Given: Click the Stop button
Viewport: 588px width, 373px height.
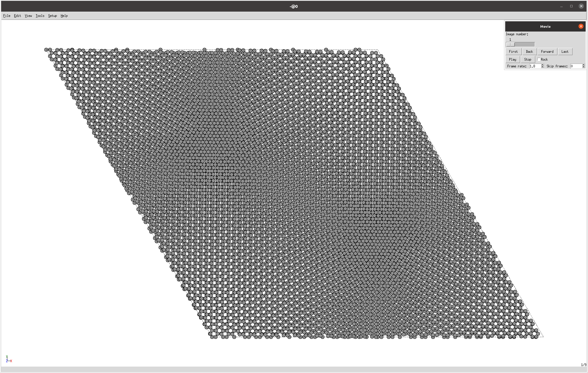Looking at the screenshot, I should tap(528, 59).
